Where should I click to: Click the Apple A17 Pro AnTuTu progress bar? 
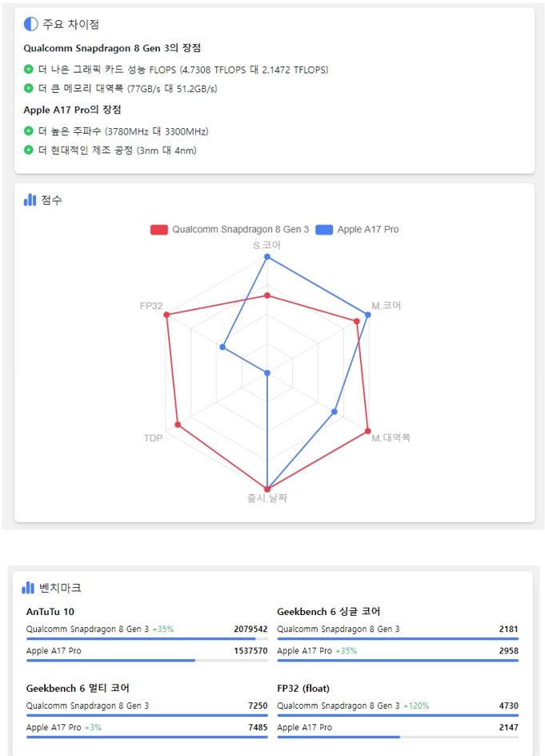(x=147, y=661)
